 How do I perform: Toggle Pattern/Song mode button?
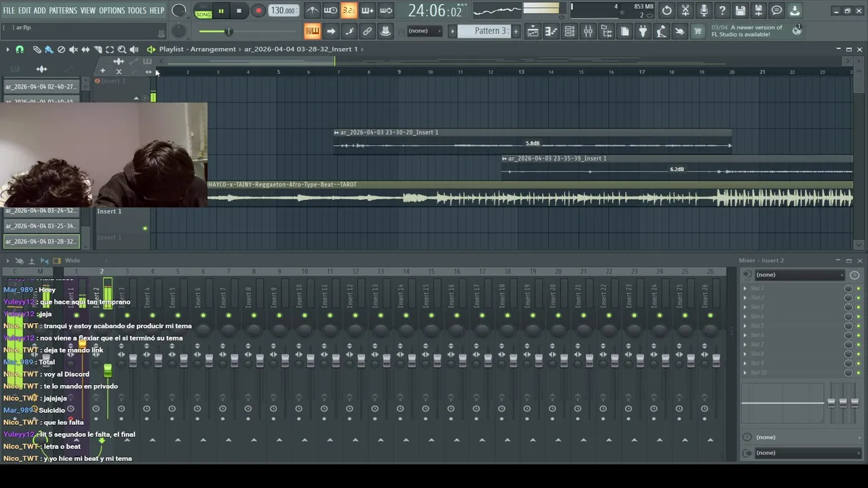[203, 11]
